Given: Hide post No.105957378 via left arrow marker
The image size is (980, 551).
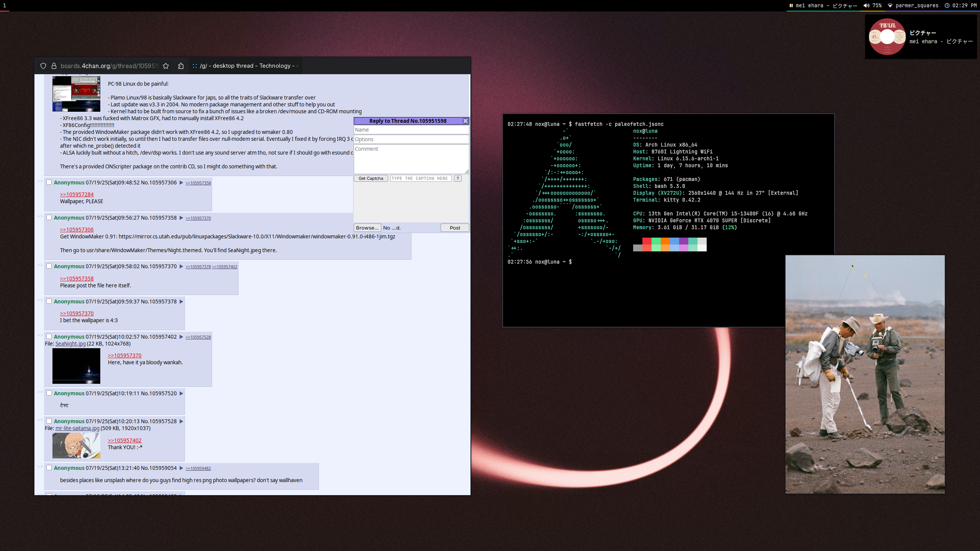Looking at the screenshot, I should tap(40, 300).
